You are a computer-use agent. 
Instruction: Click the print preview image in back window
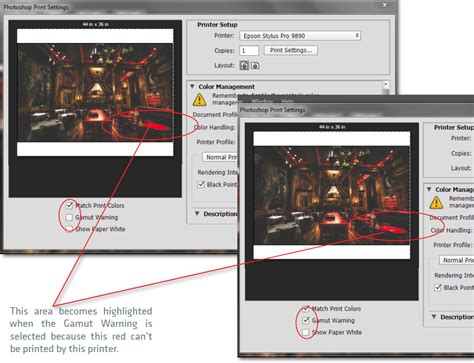95,93
